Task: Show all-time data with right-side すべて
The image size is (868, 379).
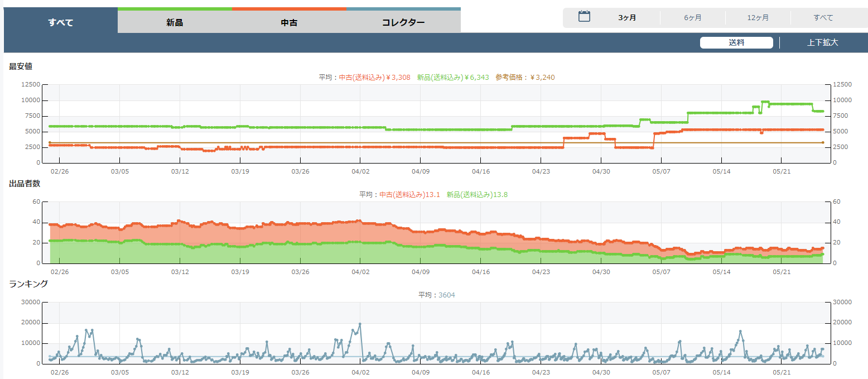Action: (x=823, y=18)
